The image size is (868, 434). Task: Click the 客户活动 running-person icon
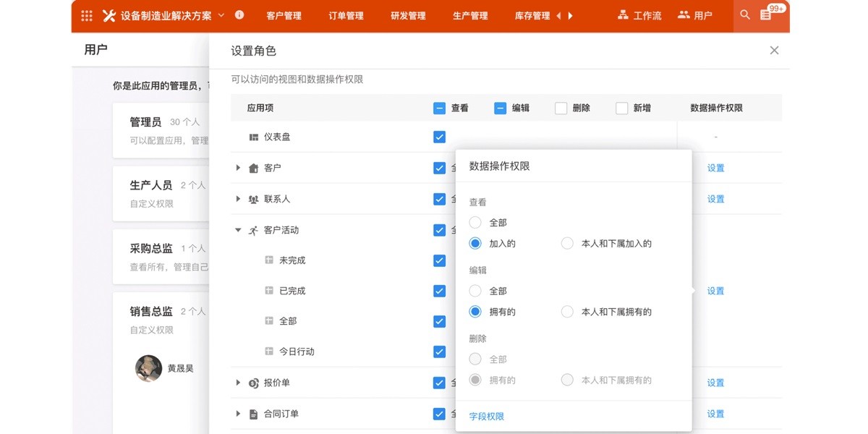click(x=253, y=230)
